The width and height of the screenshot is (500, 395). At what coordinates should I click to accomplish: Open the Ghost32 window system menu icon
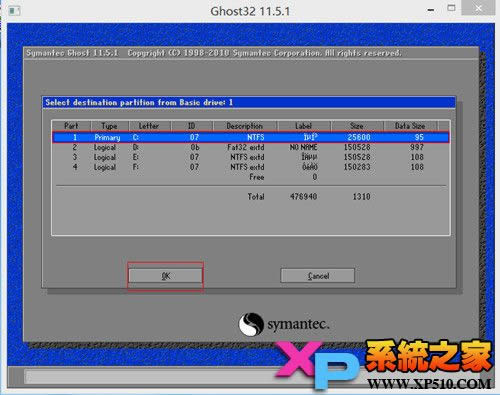click(14, 11)
